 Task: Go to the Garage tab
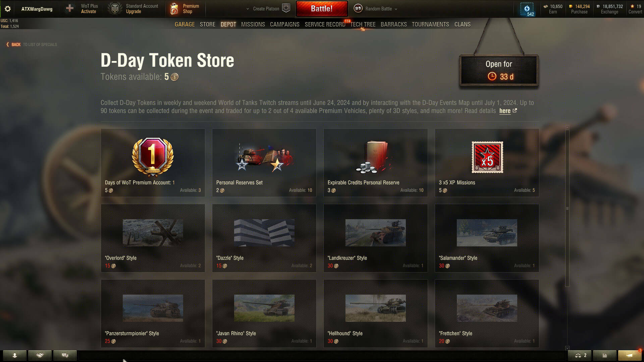point(185,24)
